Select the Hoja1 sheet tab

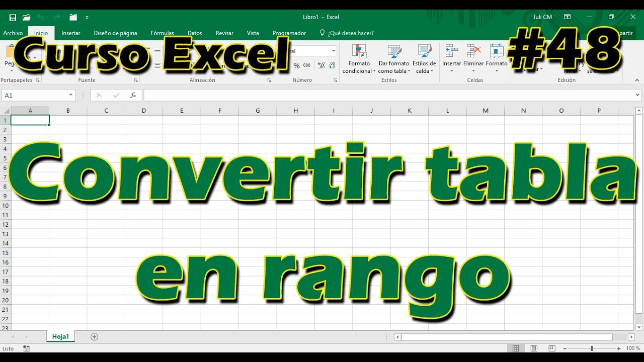pos(60,336)
